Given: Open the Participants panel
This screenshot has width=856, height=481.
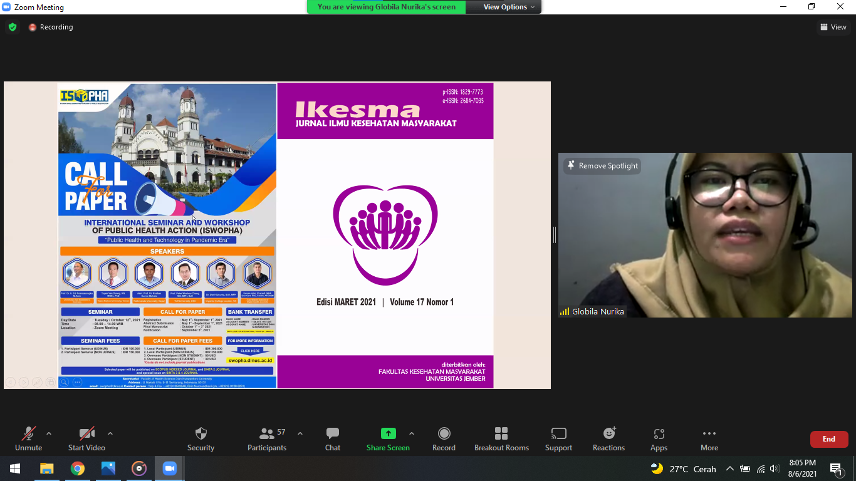Looking at the screenshot, I should [x=266, y=436].
